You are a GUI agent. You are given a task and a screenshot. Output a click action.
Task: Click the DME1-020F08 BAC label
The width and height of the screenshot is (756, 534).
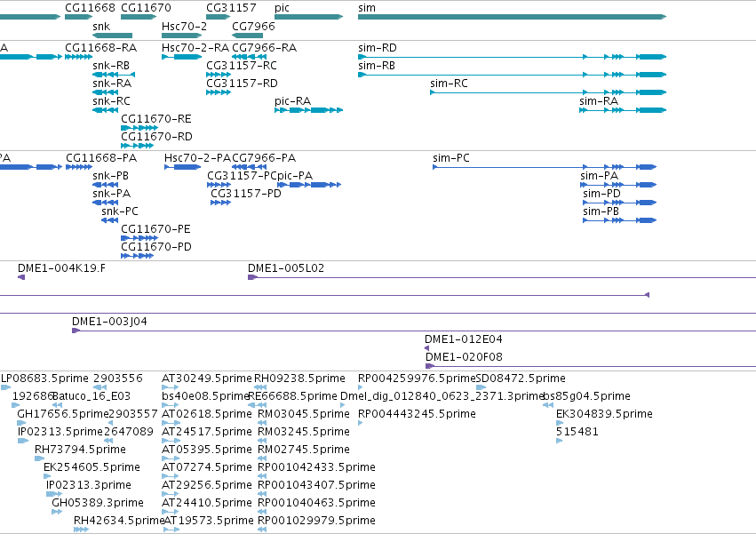pos(464,357)
